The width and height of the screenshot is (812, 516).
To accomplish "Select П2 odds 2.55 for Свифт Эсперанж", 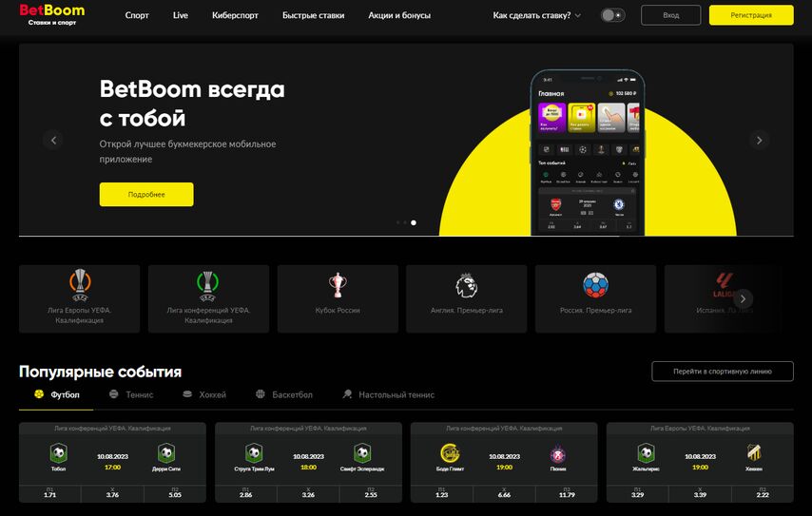I will [371, 493].
